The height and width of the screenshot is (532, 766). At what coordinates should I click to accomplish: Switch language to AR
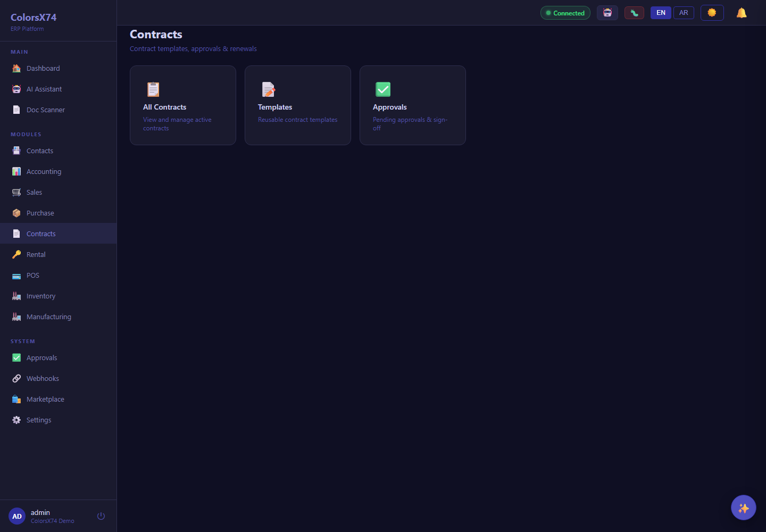[684, 13]
